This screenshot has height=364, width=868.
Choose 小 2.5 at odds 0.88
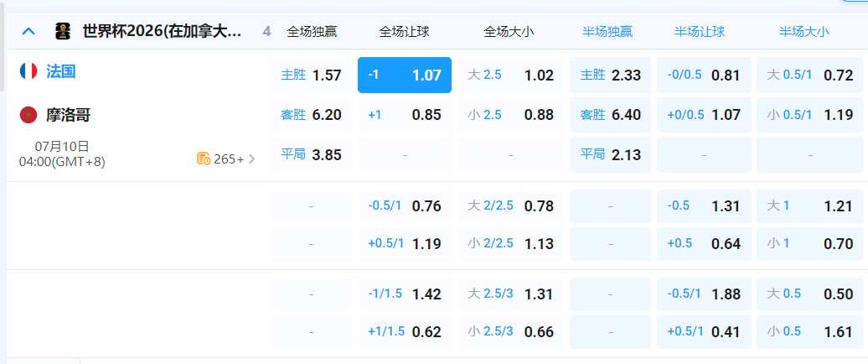pyautogui.click(x=510, y=115)
